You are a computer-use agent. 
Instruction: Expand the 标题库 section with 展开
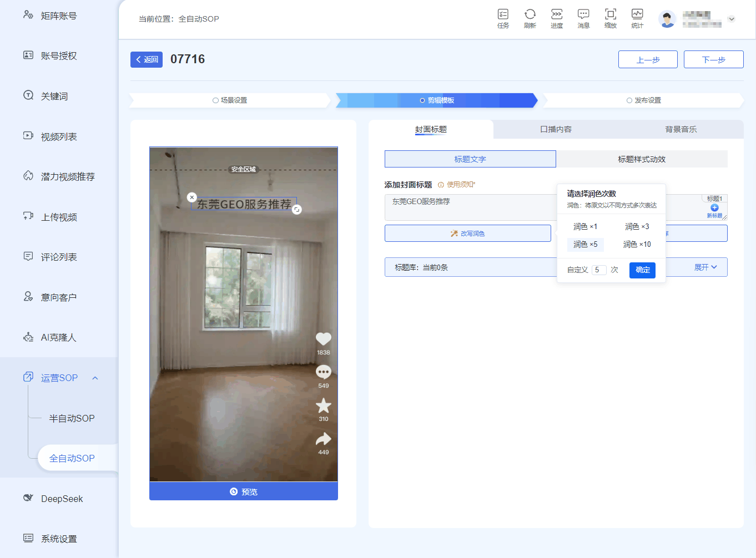(x=705, y=267)
